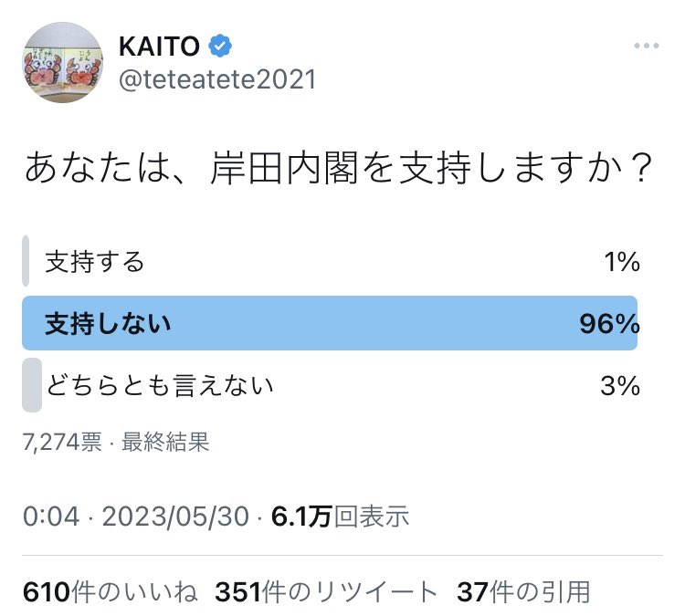Open the three-dot more options menu
Viewport: 685px width, 616px height.
pos(646,46)
